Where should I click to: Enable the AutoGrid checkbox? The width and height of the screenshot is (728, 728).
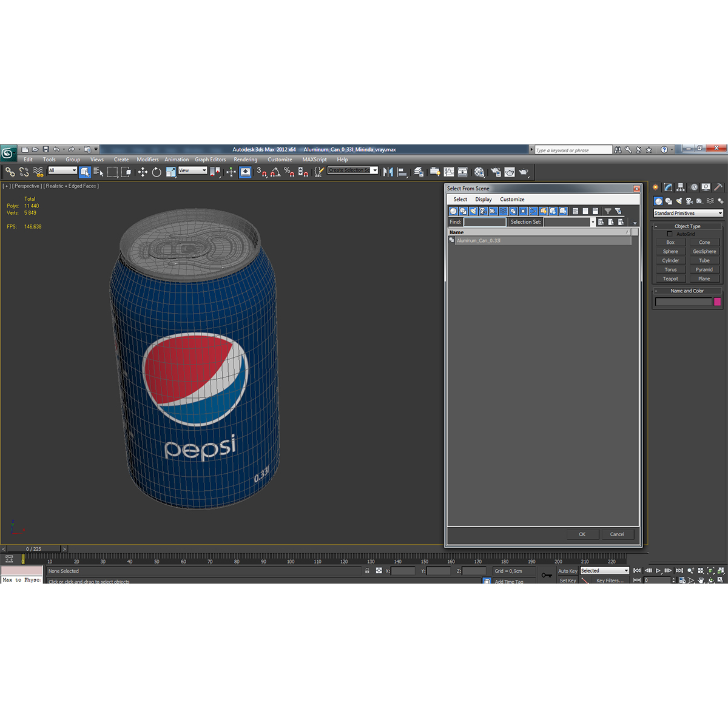tap(670, 234)
